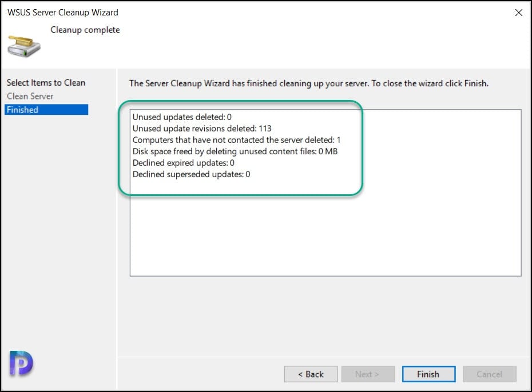This screenshot has width=532, height=392.
Task: Click 'Declined superseded updates: 0' line
Action: 192,174
